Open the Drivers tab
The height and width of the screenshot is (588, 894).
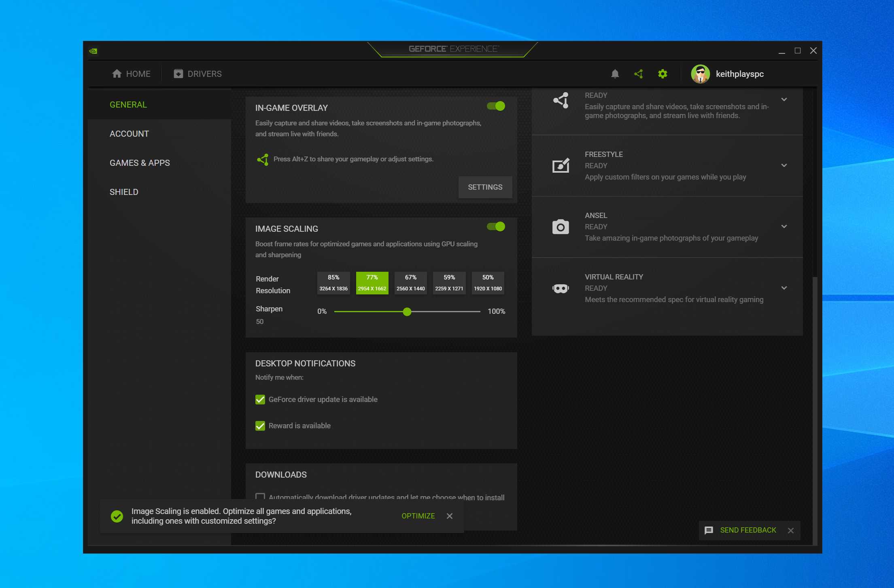tap(198, 74)
